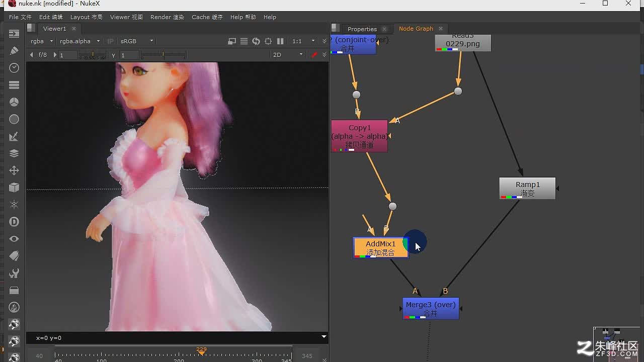Open the ToolSets wrench icon
The width and height of the screenshot is (644, 362).
point(14,273)
